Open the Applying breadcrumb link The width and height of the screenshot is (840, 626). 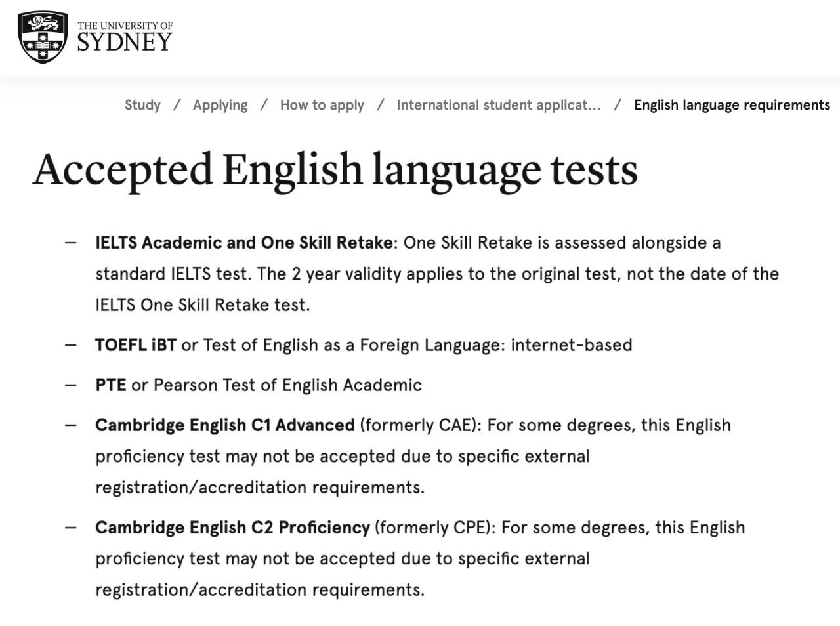coord(220,105)
